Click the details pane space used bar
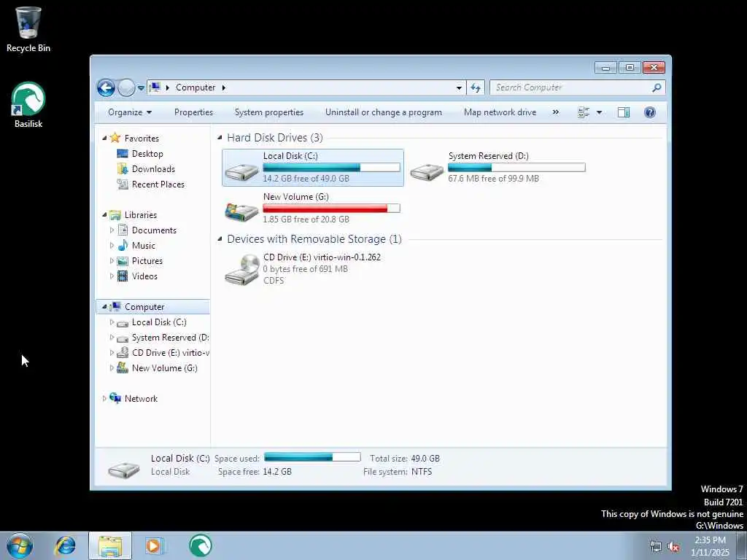The height and width of the screenshot is (560, 747). 312,457
